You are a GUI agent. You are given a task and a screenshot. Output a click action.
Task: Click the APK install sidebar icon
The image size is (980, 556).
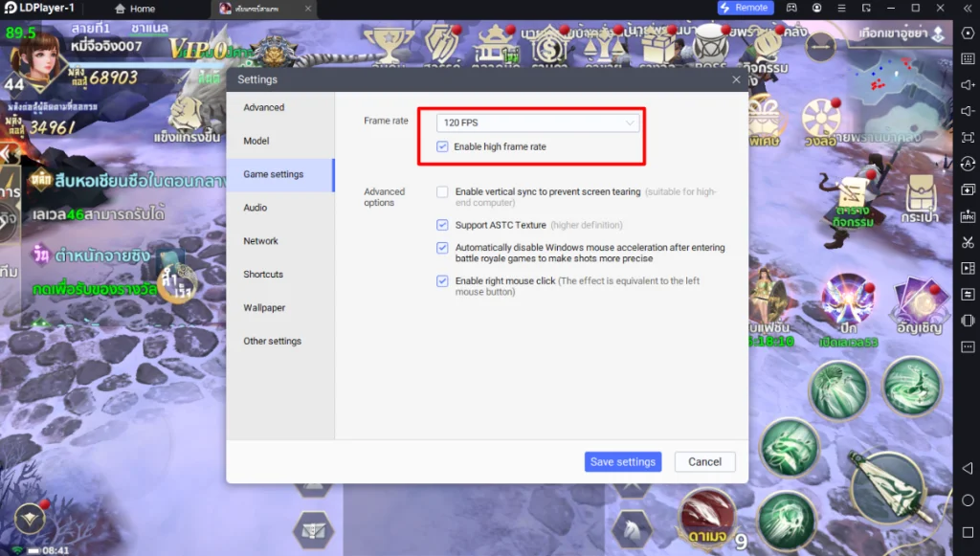[968, 216]
